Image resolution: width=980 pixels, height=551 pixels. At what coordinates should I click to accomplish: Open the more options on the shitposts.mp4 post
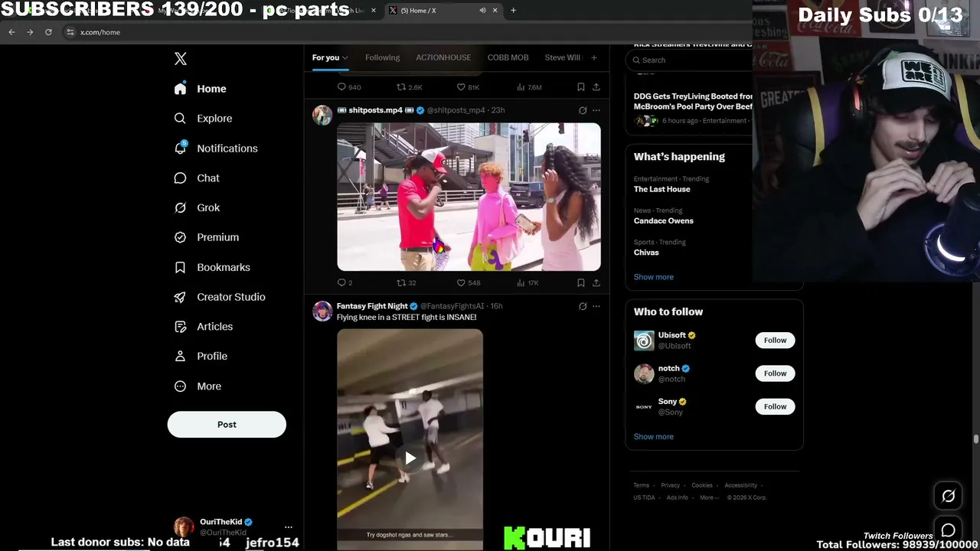point(596,110)
